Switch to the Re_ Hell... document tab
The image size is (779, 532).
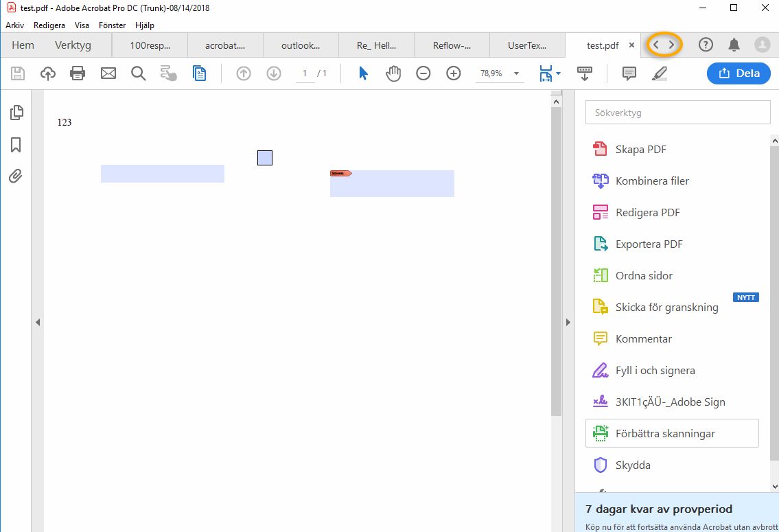coord(376,45)
